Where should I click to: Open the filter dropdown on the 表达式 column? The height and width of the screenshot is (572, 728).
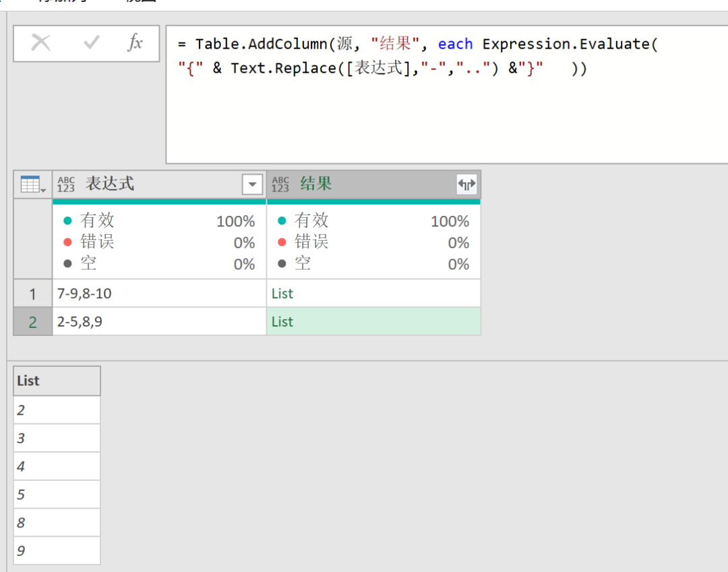pos(252,183)
